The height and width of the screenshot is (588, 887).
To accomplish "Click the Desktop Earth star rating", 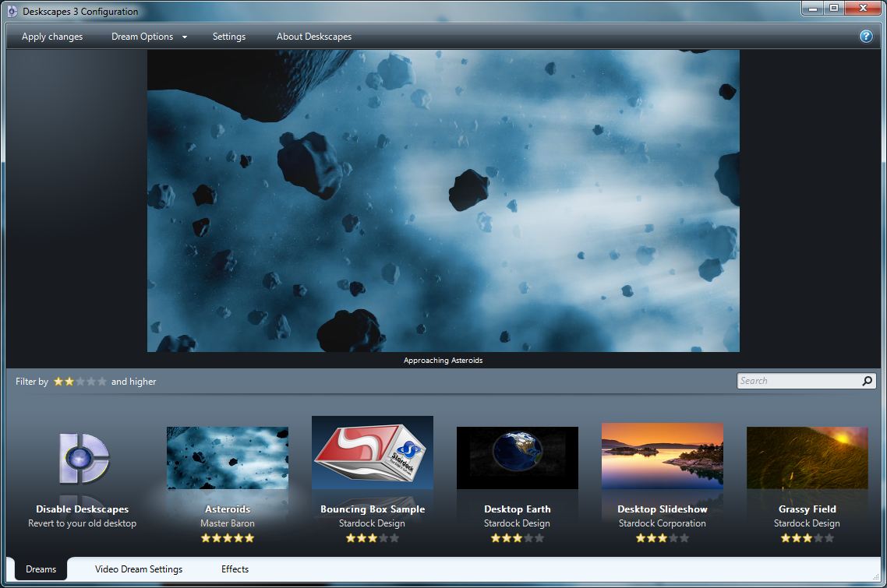I will (517, 538).
